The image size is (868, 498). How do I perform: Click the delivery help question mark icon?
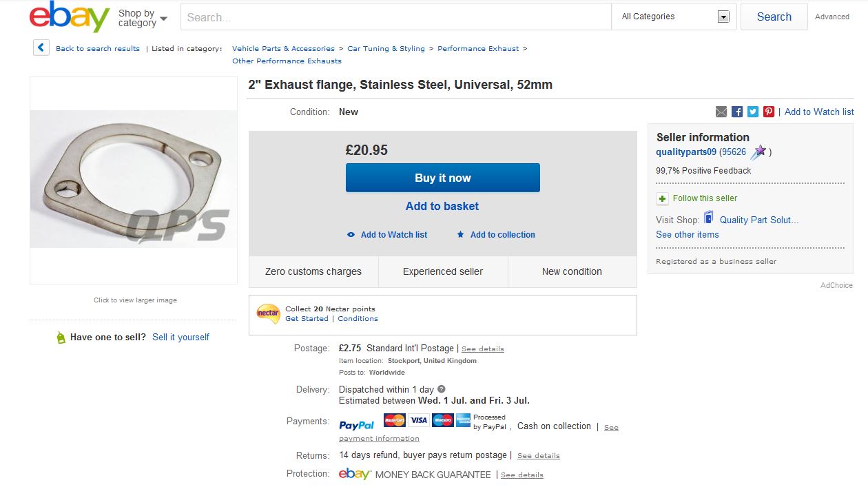click(442, 389)
